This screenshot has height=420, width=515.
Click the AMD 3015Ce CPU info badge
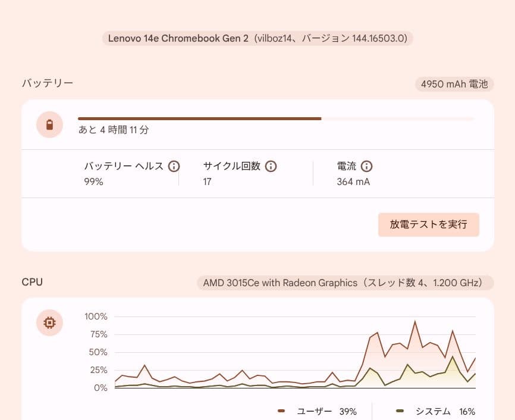coord(343,283)
